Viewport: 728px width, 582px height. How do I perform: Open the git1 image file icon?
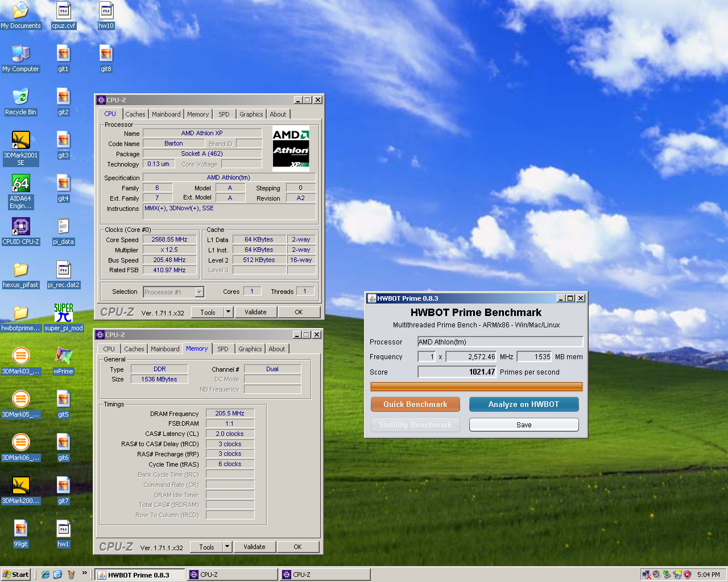pos(63,59)
